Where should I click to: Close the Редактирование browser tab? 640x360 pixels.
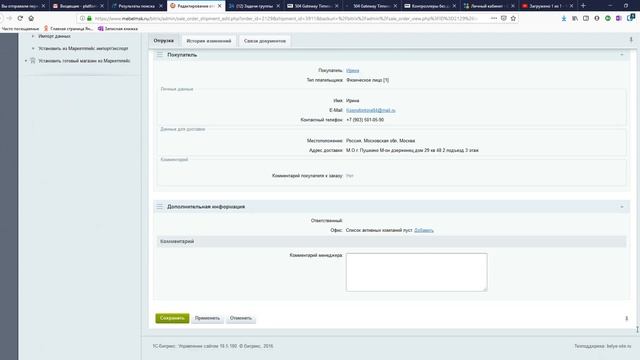(x=220, y=6)
